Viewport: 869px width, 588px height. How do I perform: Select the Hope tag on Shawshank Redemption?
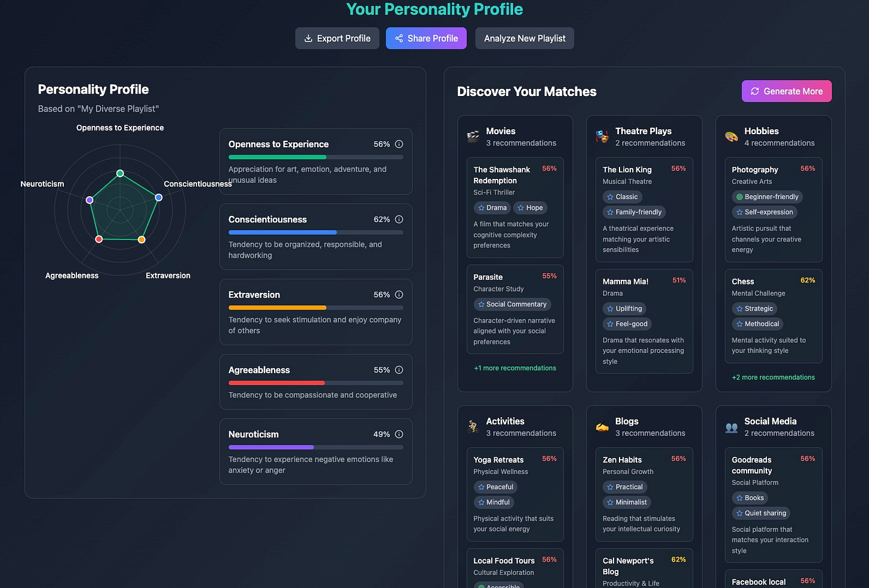[531, 208]
